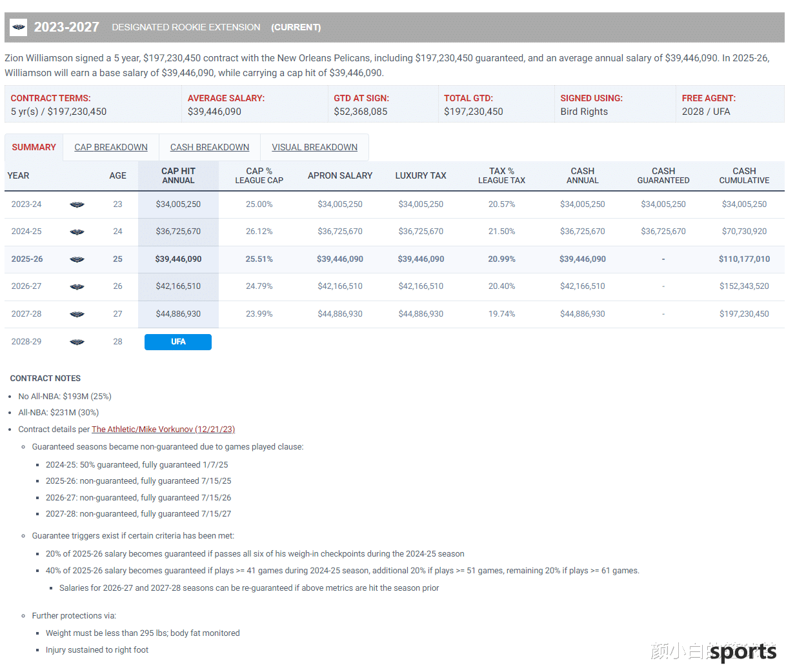786x672 pixels.
Task: Click the Cash Annual column header
Action: coord(583,175)
